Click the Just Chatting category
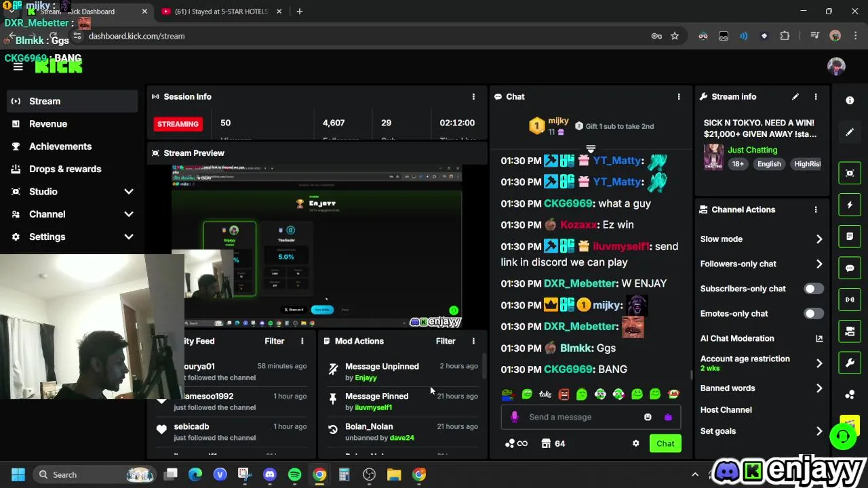The width and height of the screenshot is (868, 488). pyautogui.click(x=753, y=150)
